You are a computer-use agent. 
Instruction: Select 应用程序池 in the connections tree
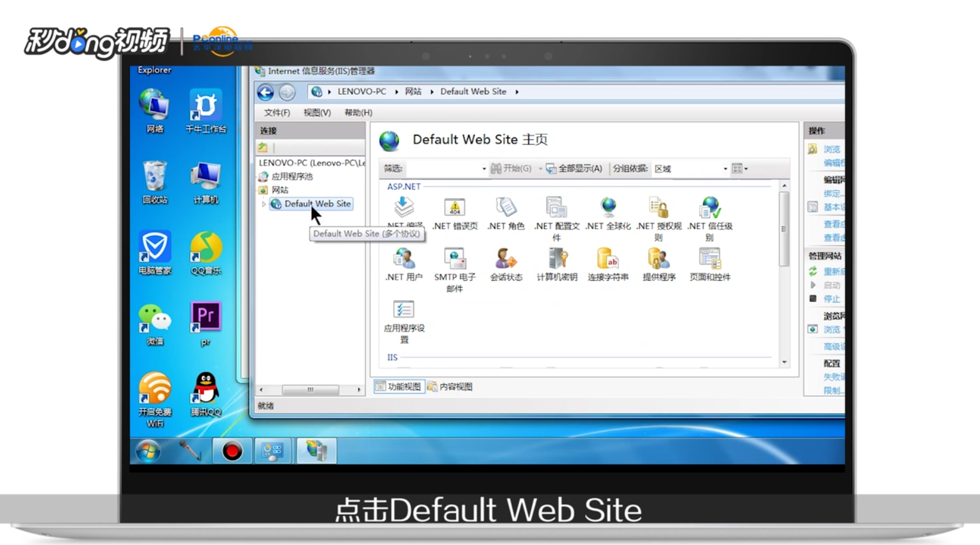(292, 176)
